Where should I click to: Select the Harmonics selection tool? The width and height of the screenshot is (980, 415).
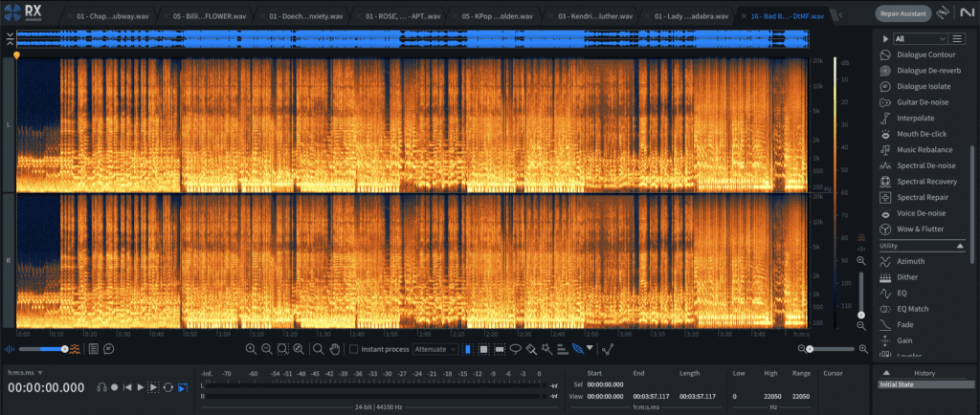click(x=562, y=349)
